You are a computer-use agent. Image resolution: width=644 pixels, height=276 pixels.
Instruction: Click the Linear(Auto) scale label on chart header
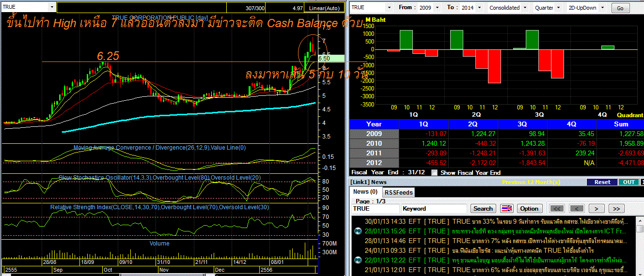(325, 8)
